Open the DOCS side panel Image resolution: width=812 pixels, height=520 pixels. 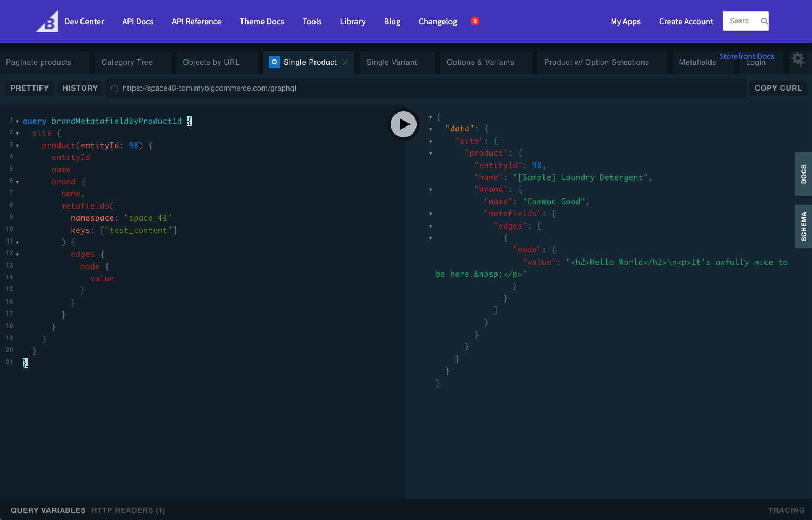803,174
